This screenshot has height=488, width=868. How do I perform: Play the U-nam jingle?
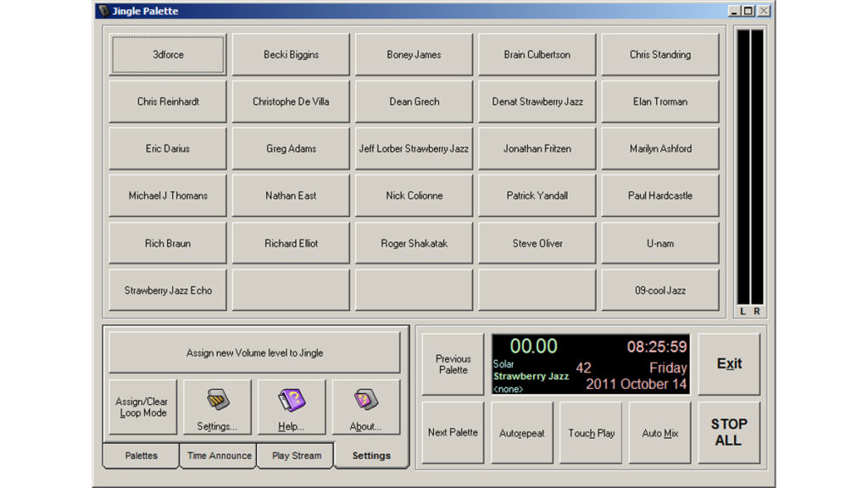(659, 243)
